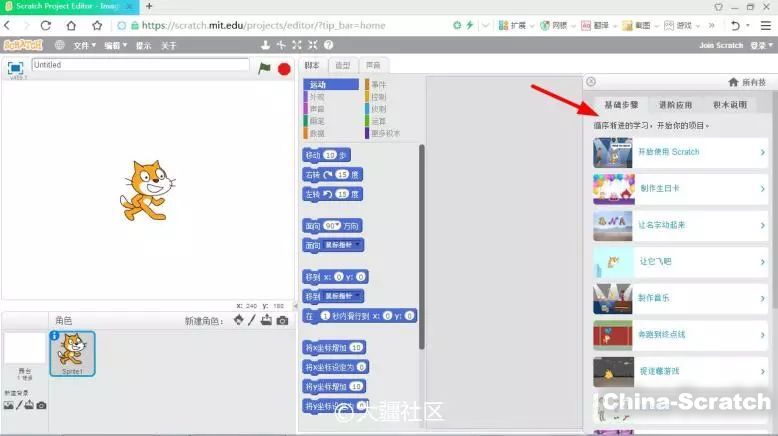The width and height of the screenshot is (778, 436).
Task: Paint new backdrop brush icon
Action: coord(19,405)
